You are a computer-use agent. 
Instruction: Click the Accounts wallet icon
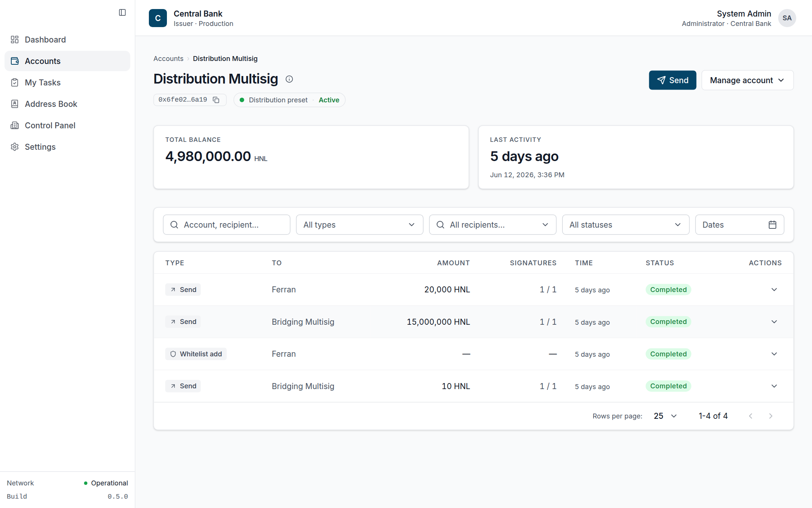click(15, 61)
